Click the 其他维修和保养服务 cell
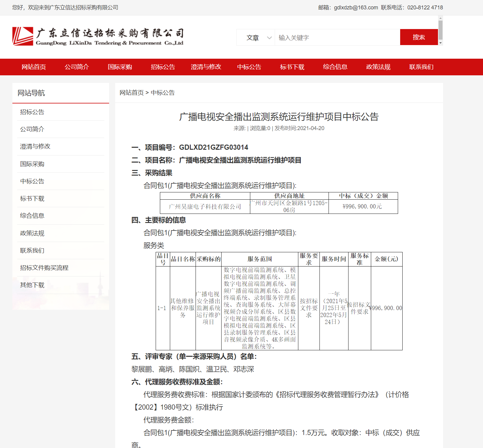This screenshot has width=483, height=448. pyautogui.click(x=183, y=308)
